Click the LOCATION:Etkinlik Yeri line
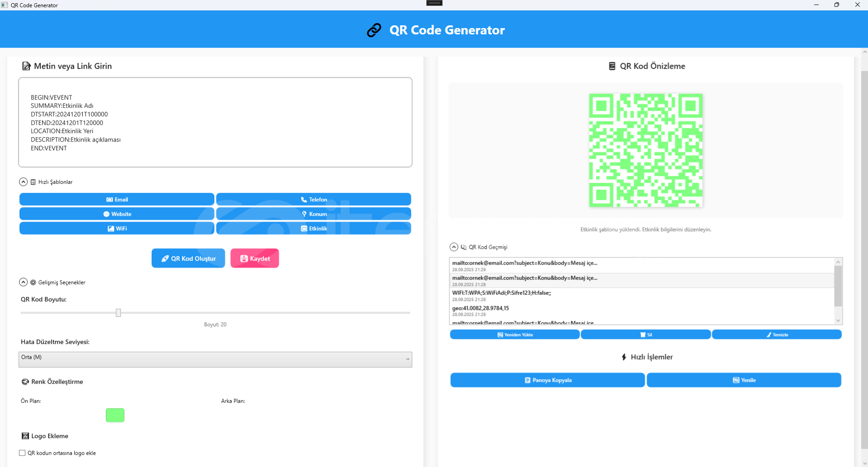The image size is (868, 467). coord(62,131)
